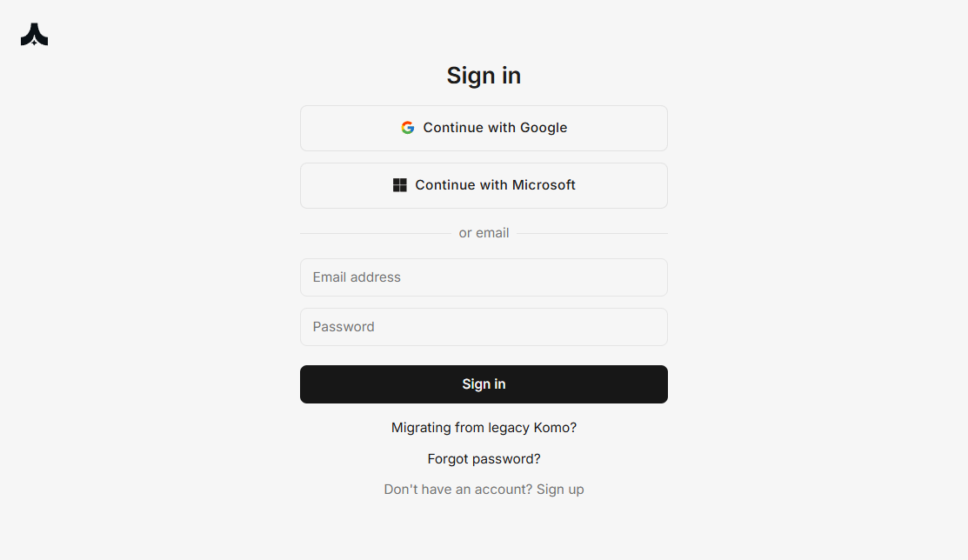Click the 'or email' divider label
Image resolution: width=968 pixels, height=560 pixels.
click(x=484, y=233)
